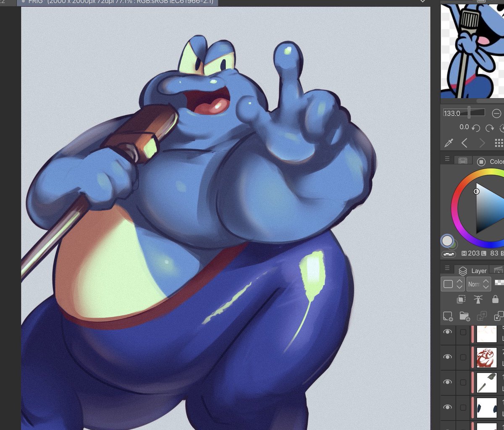Select the red sketch layer thumbnail
This screenshot has width=504, height=430.
click(x=487, y=357)
